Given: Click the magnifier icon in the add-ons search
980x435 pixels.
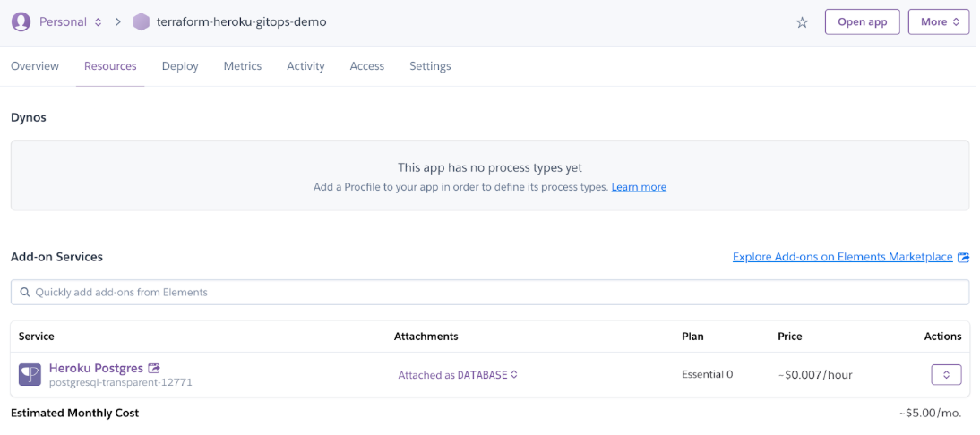Looking at the screenshot, I should (x=25, y=292).
